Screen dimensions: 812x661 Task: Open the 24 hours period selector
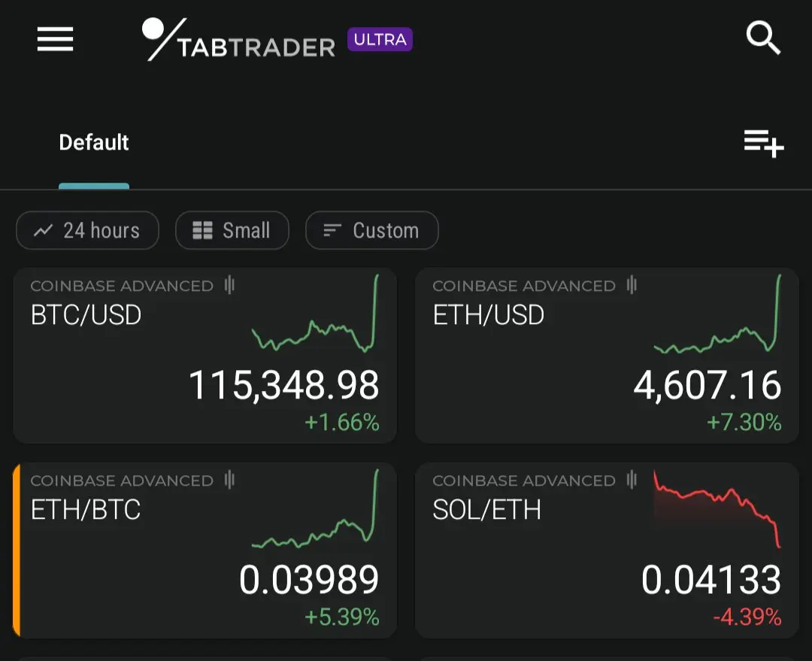coord(87,230)
